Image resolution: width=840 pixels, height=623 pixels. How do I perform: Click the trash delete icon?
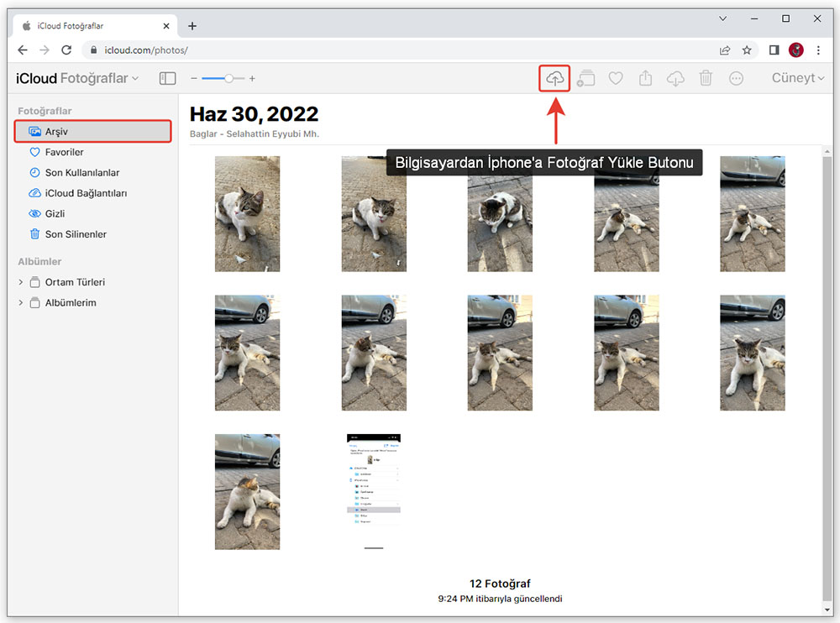[x=706, y=78]
